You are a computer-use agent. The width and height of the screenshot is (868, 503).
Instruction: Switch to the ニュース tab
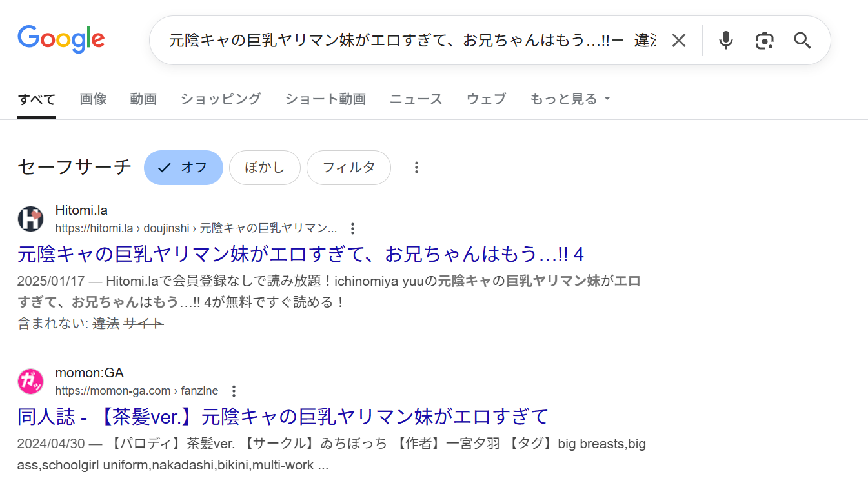pyautogui.click(x=416, y=99)
